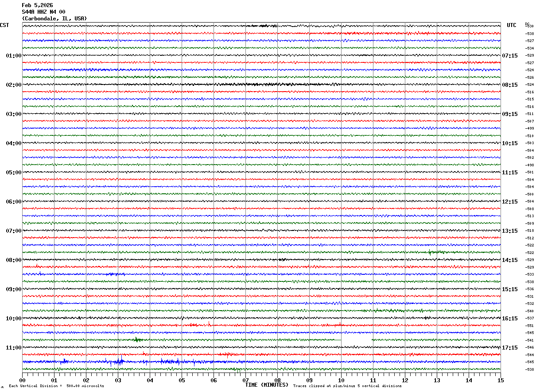Click the Carbondale, IL, USA location text
Screen dimensions: 536x392
coord(54,19)
